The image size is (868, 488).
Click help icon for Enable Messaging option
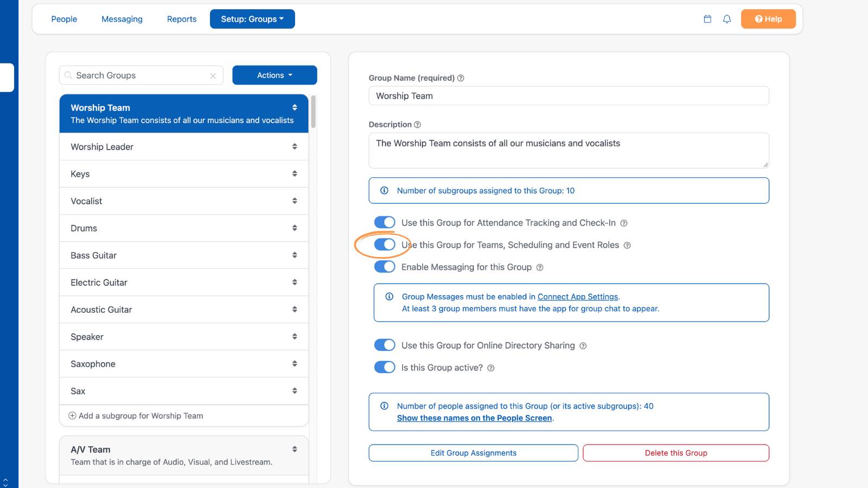540,268
